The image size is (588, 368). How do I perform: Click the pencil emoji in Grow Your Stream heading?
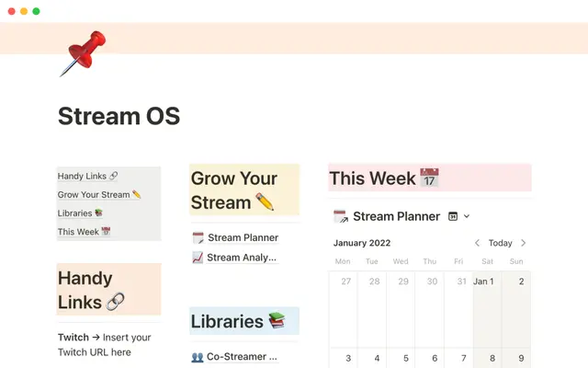266,202
